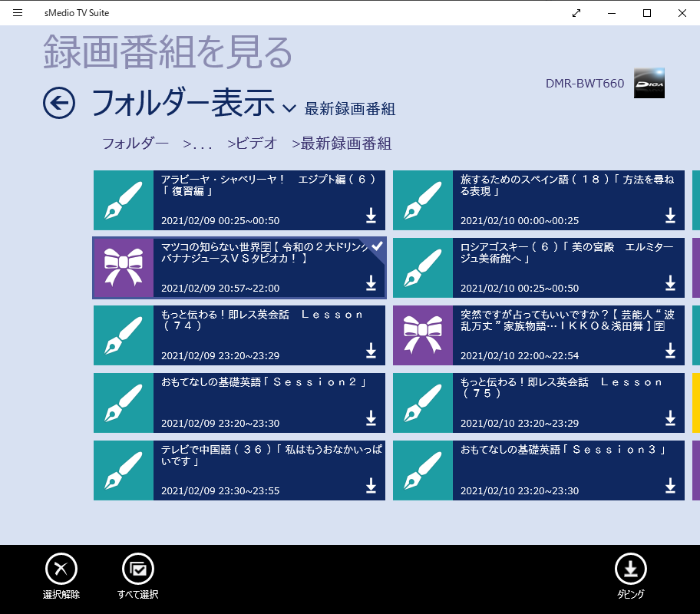Select the おもてなしの基礎英語 Session２ tile
The height and width of the screenshot is (614, 700).
point(269,402)
